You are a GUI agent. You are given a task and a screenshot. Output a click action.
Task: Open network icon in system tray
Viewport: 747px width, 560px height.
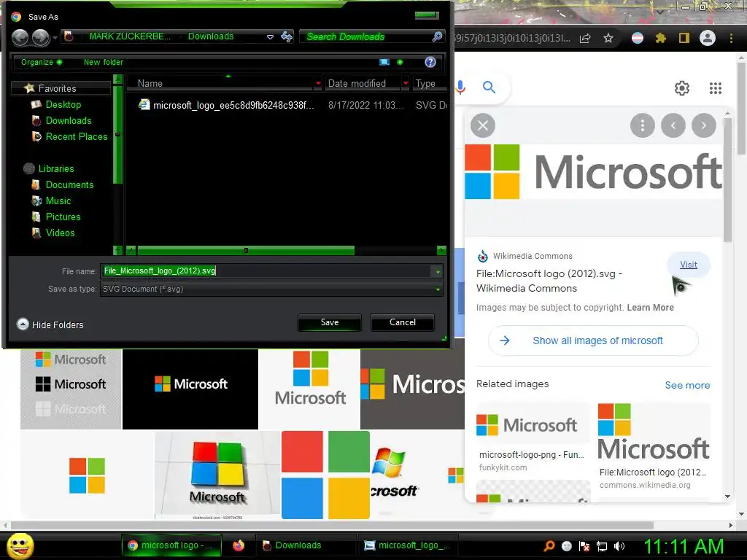(x=602, y=546)
